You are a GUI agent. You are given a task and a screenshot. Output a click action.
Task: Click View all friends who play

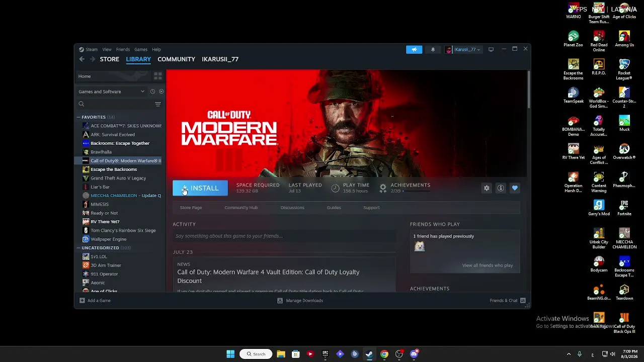(488, 265)
